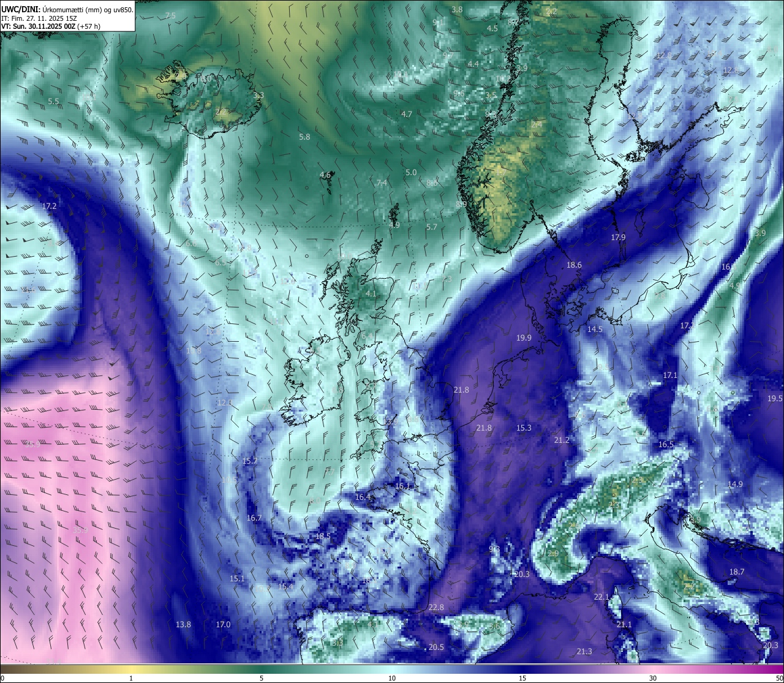The width and height of the screenshot is (784, 683).
Task: Click the 17.0 value label
Action: click(223, 625)
